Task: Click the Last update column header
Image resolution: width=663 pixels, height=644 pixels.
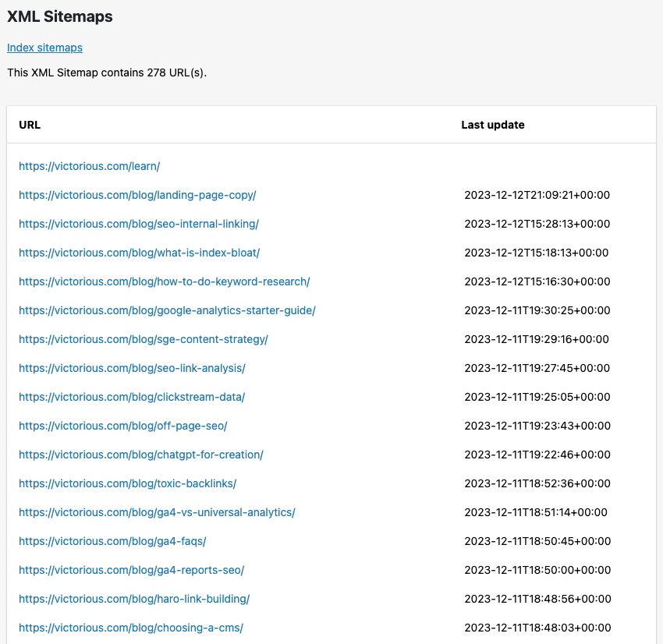Action: point(492,125)
